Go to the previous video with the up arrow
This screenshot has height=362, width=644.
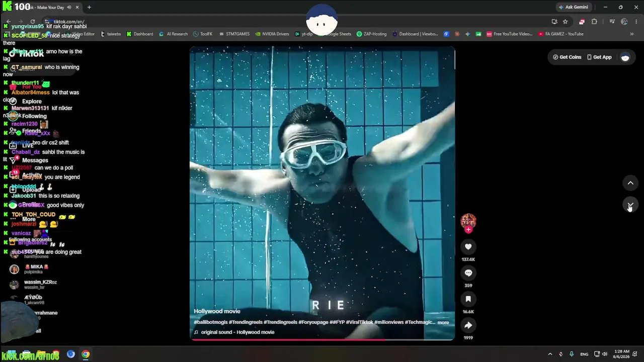pos(630,183)
